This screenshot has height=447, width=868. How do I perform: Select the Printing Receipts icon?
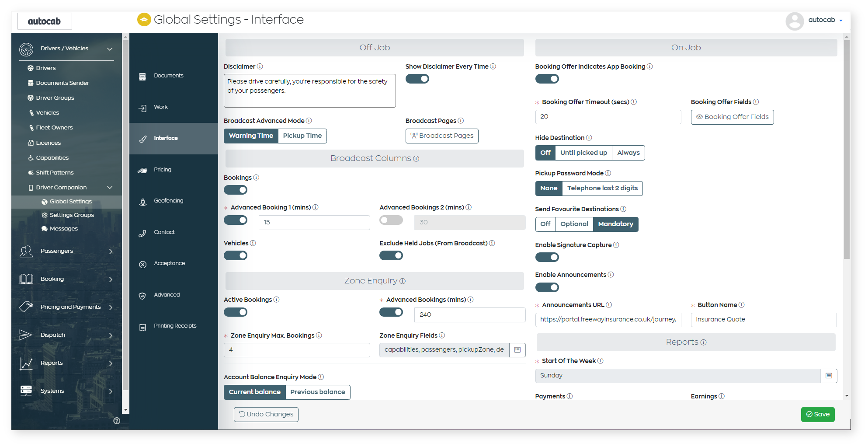pyautogui.click(x=142, y=326)
